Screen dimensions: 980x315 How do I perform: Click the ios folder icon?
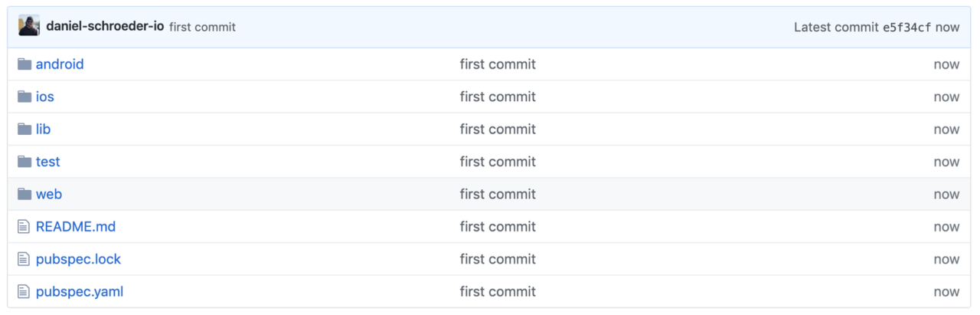pos(24,97)
